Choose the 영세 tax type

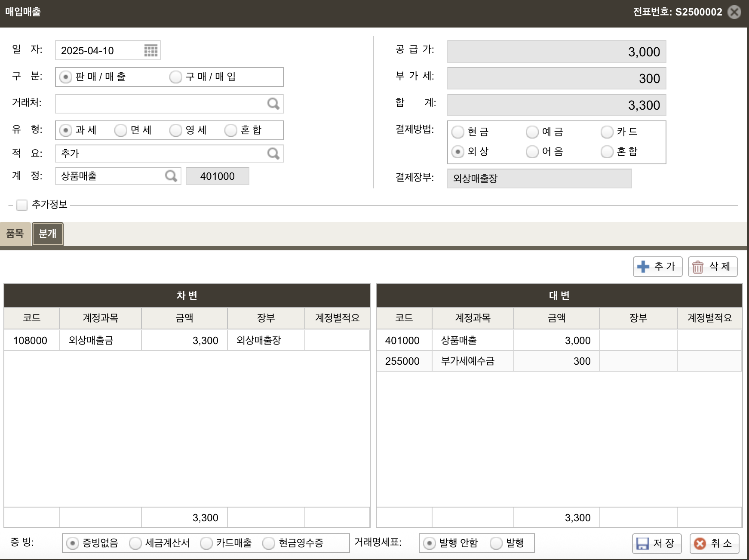point(176,130)
